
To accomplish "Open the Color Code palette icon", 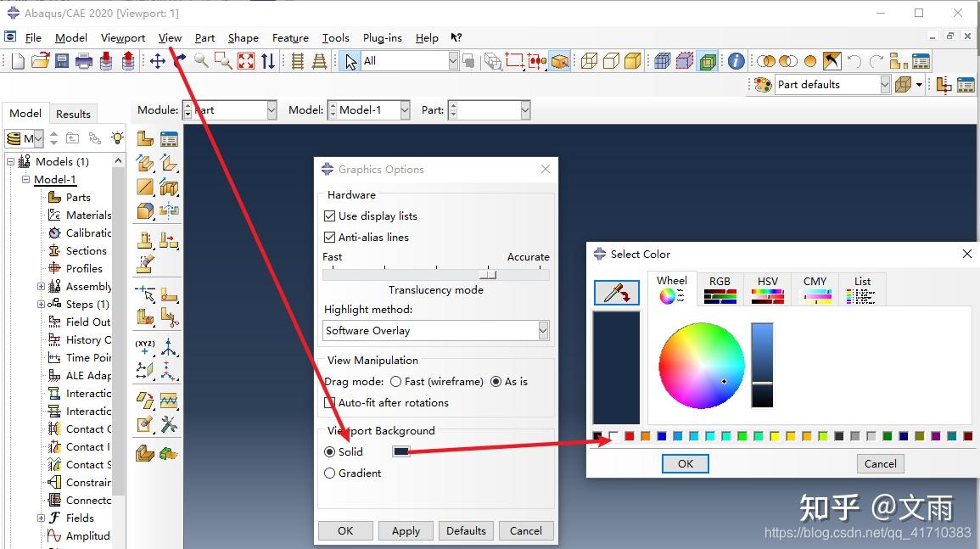I will [x=762, y=84].
